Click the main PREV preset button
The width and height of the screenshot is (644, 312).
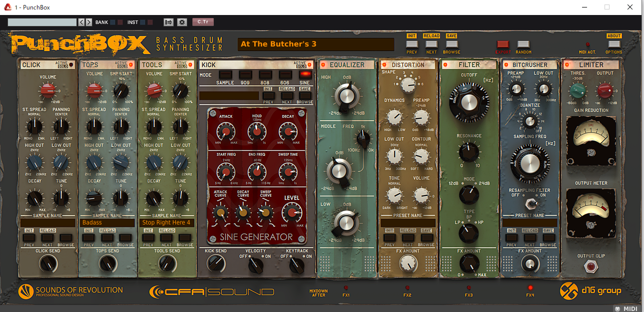412,44
